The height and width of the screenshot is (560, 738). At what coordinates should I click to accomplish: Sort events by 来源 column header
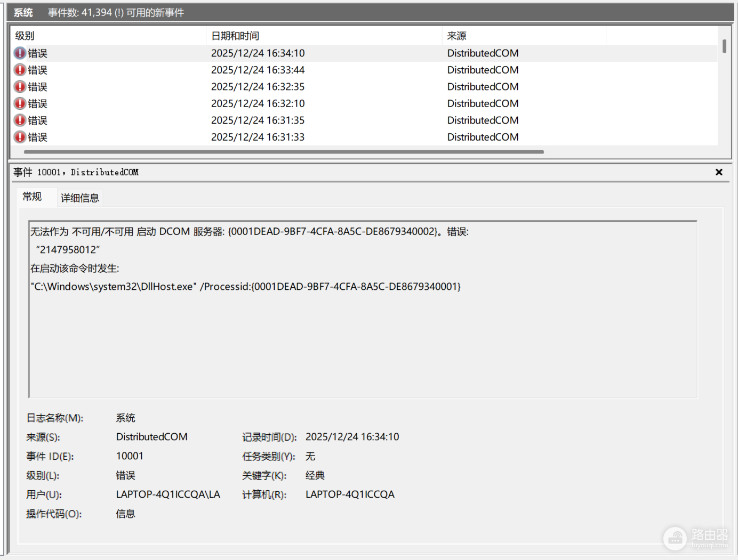click(x=524, y=36)
